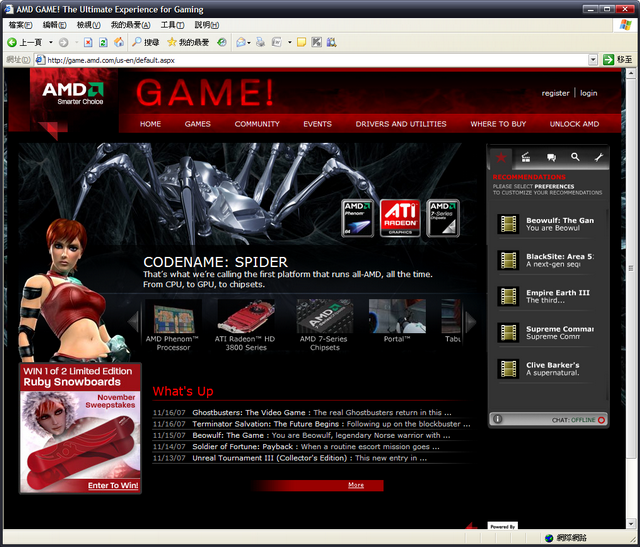Select the magnifier search widget tab
Image resolution: width=640 pixels, height=547 pixels.
[x=575, y=157]
